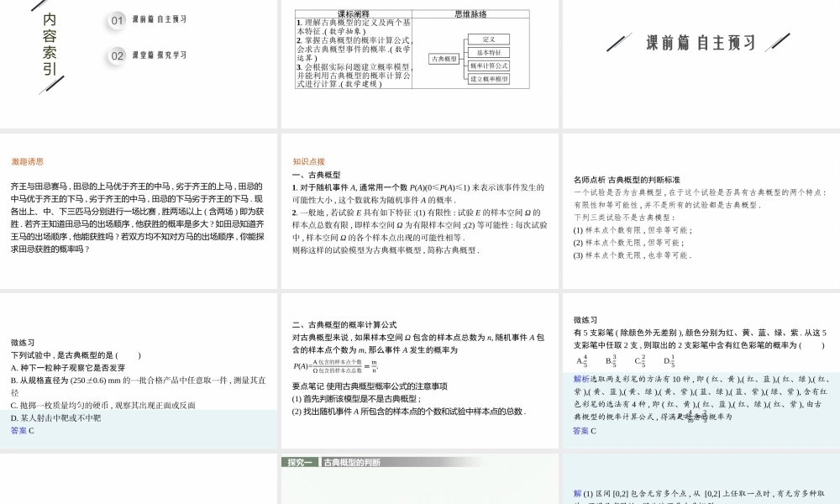Select choice C with fraction 2/5
Screen dimensions: 840x504
pos(640,360)
